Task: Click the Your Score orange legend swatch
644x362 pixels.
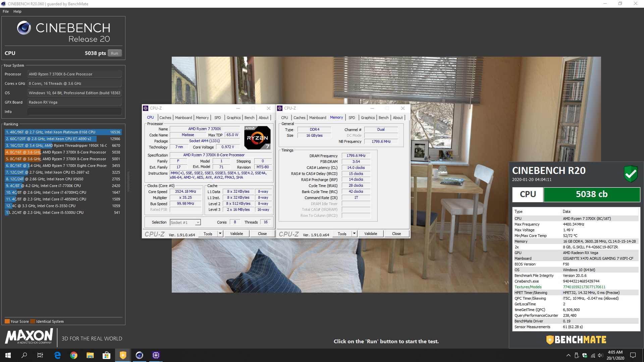Action: point(7,321)
